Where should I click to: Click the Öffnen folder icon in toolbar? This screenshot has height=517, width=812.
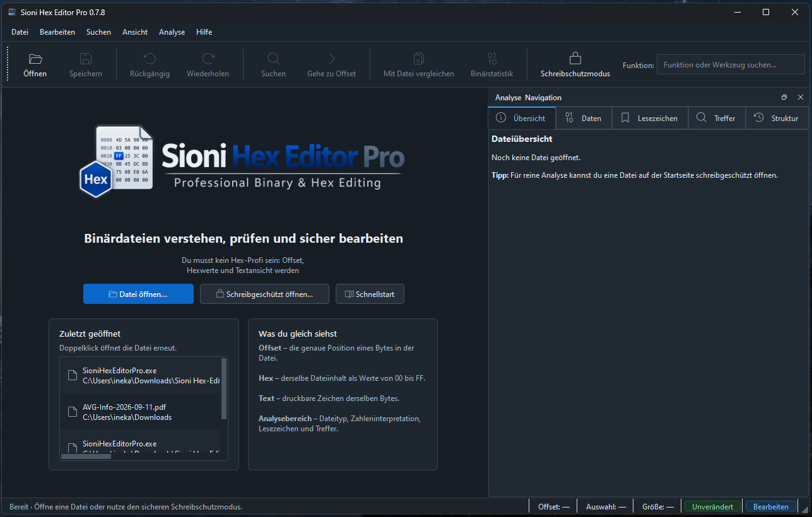pyautogui.click(x=35, y=59)
